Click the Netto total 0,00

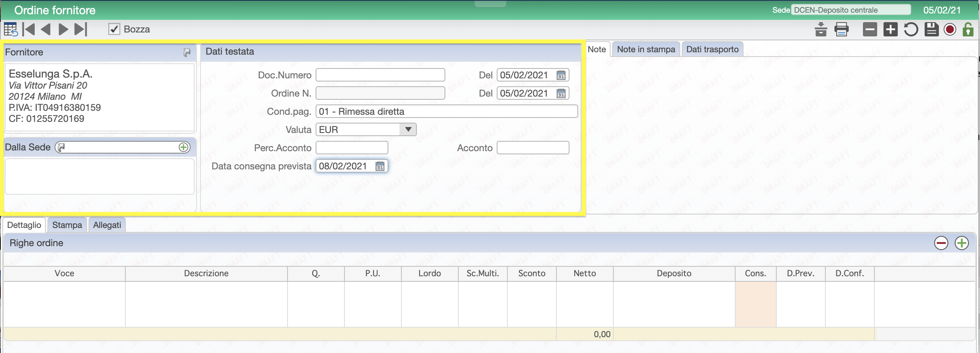coord(602,334)
